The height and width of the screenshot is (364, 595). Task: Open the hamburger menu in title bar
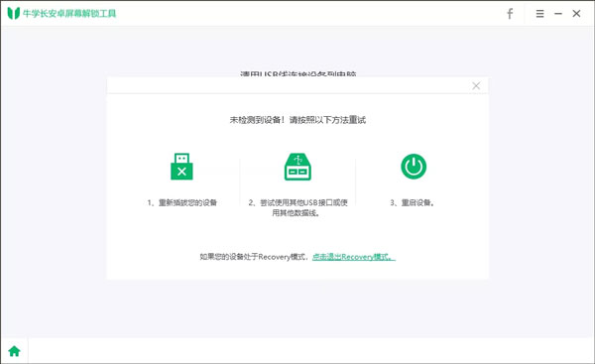click(x=539, y=14)
